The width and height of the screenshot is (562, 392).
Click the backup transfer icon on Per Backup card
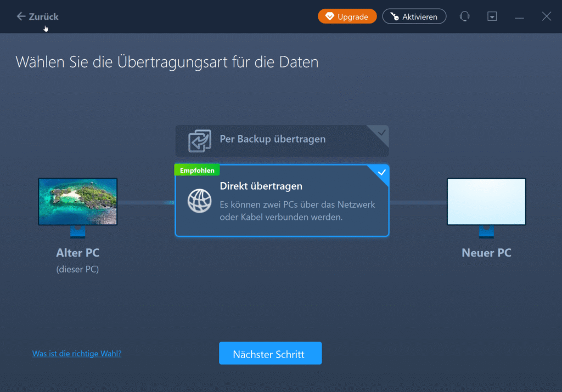pyautogui.click(x=201, y=140)
